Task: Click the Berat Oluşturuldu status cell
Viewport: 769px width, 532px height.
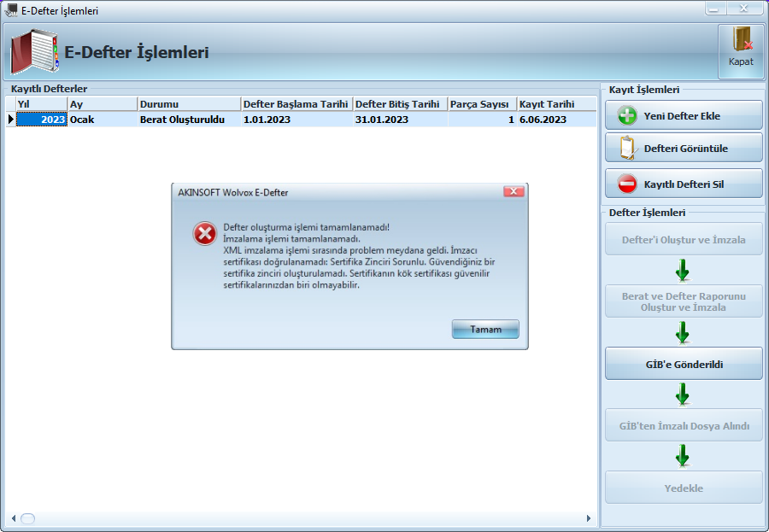Action: pos(190,120)
